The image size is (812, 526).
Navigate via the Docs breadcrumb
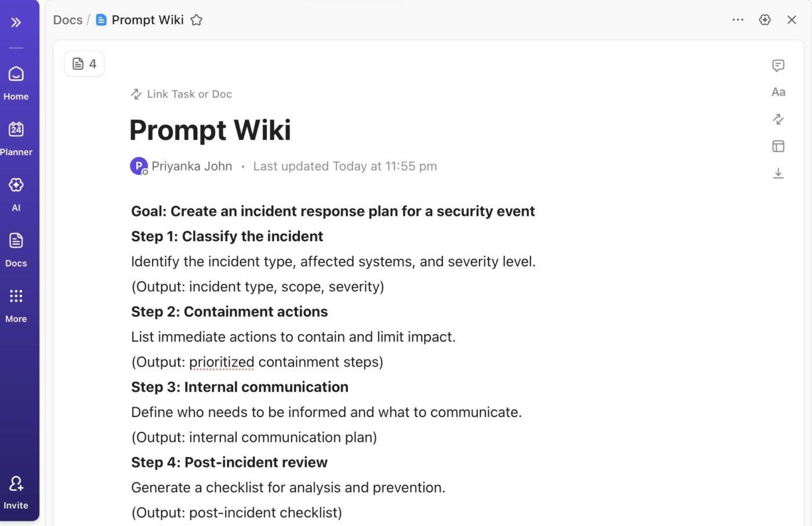[67, 19]
